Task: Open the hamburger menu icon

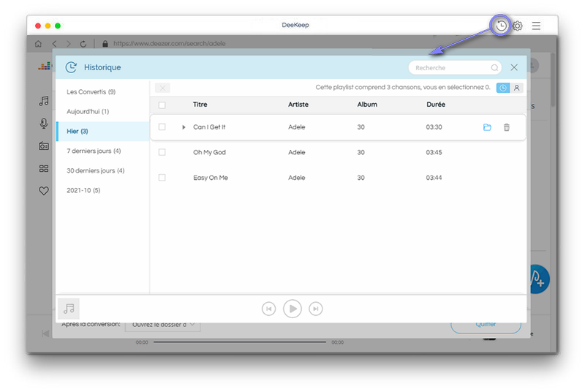Action: [x=536, y=26]
